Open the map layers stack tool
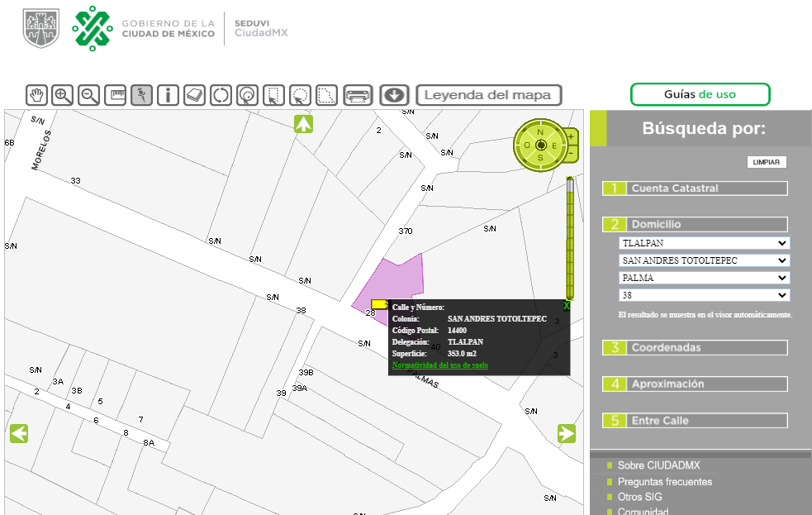The image size is (812, 515). tap(195, 95)
